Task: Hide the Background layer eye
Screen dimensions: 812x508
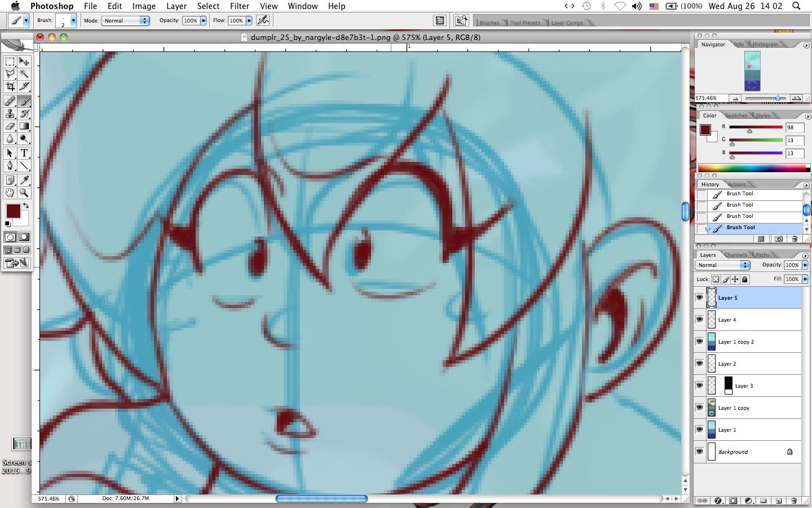Action: (699, 452)
